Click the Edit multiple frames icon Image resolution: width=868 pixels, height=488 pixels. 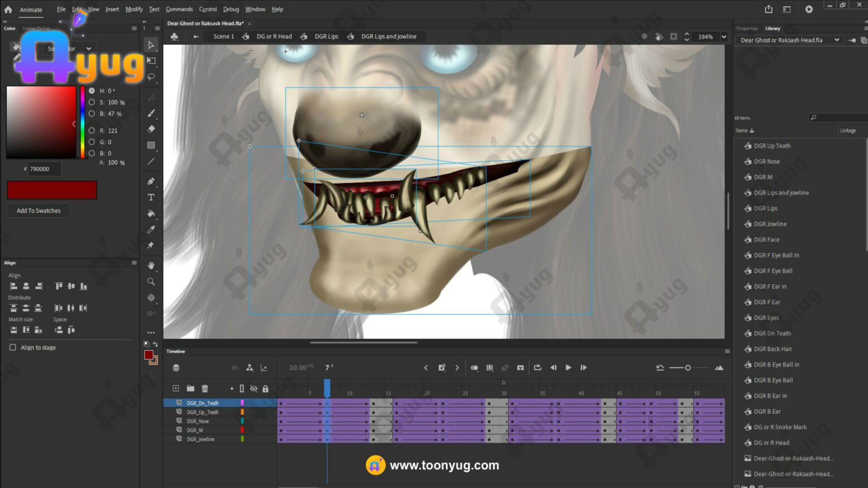coord(489,368)
